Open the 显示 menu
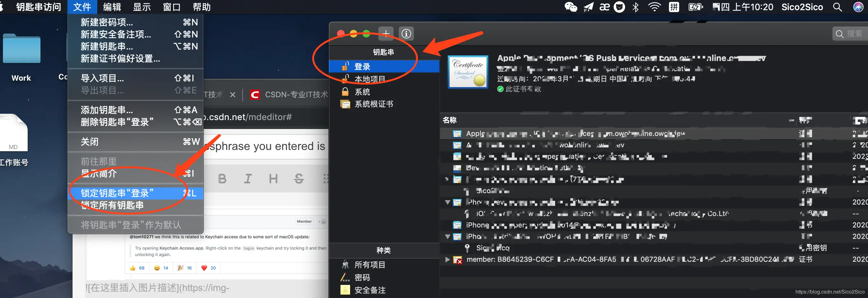 (x=142, y=7)
